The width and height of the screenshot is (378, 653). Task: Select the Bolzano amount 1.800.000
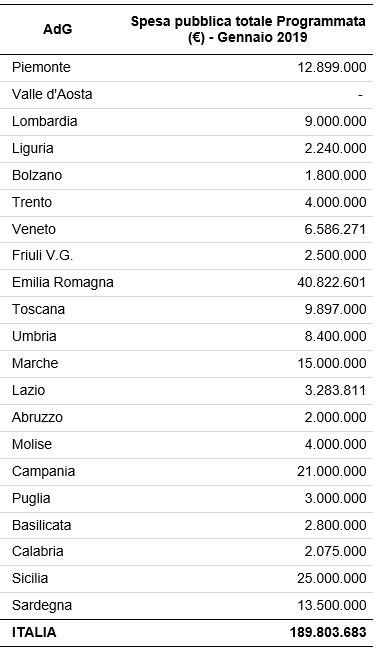[335, 175]
